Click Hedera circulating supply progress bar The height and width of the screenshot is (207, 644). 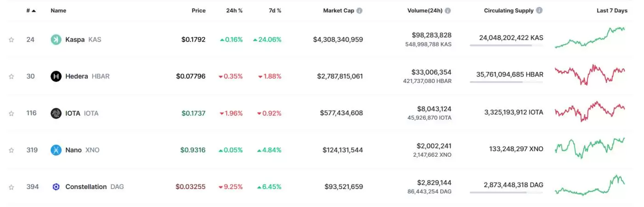(506, 82)
